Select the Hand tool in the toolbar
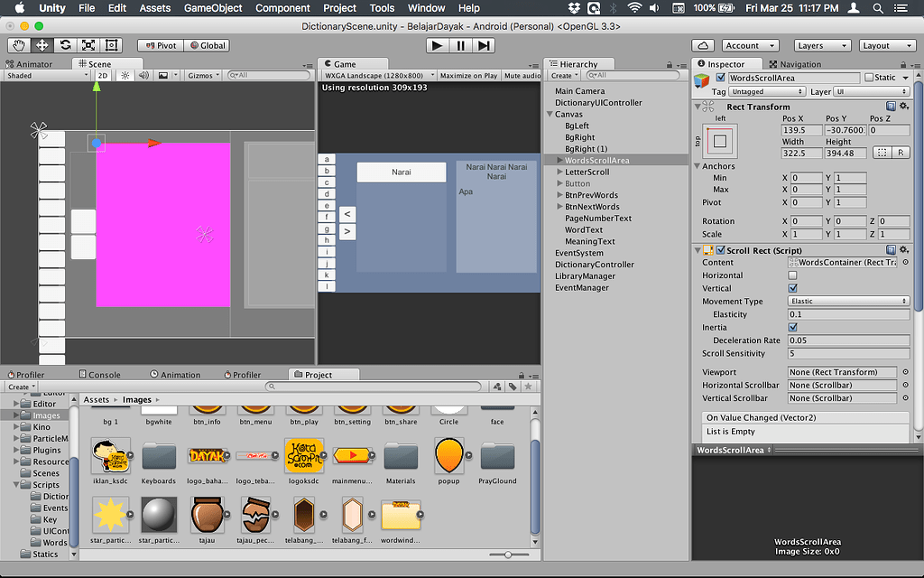Image resolution: width=924 pixels, height=578 pixels. pyautogui.click(x=18, y=45)
